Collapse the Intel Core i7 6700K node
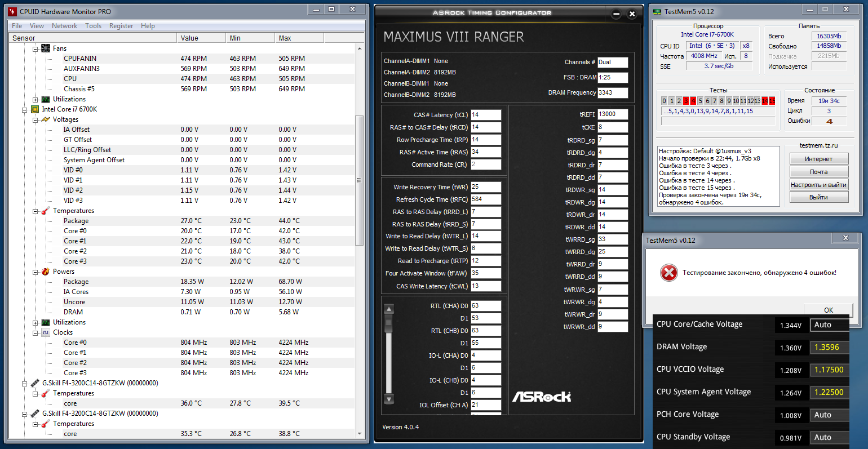868x449 pixels. [x=25, y=109]
